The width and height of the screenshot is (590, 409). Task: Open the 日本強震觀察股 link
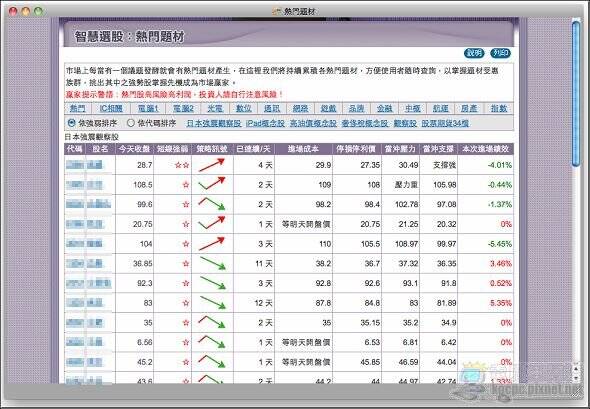point(214,123)
